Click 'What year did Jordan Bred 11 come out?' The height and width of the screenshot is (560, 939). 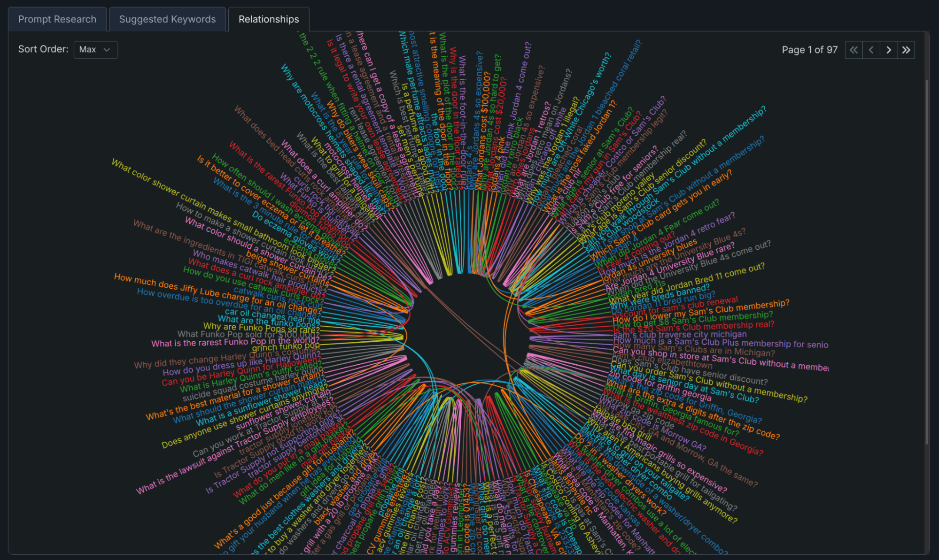point(687,283)
